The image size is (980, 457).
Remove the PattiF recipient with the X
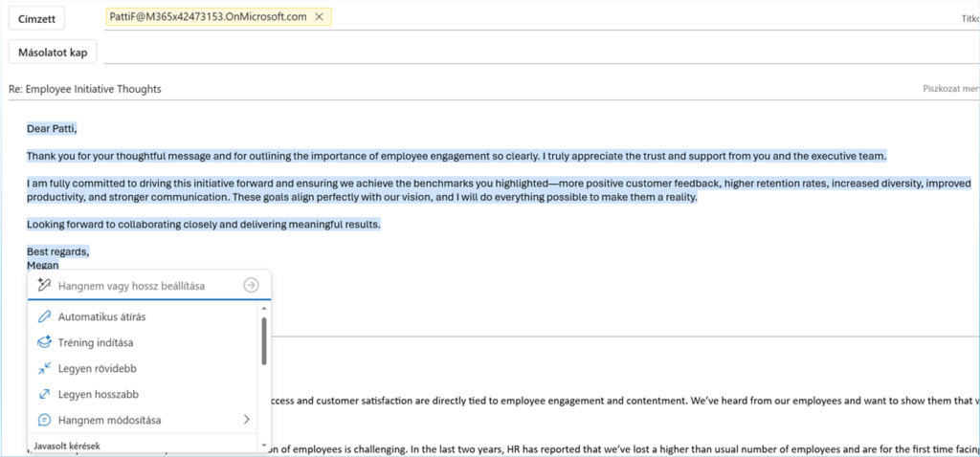click(x=319, y=17)
